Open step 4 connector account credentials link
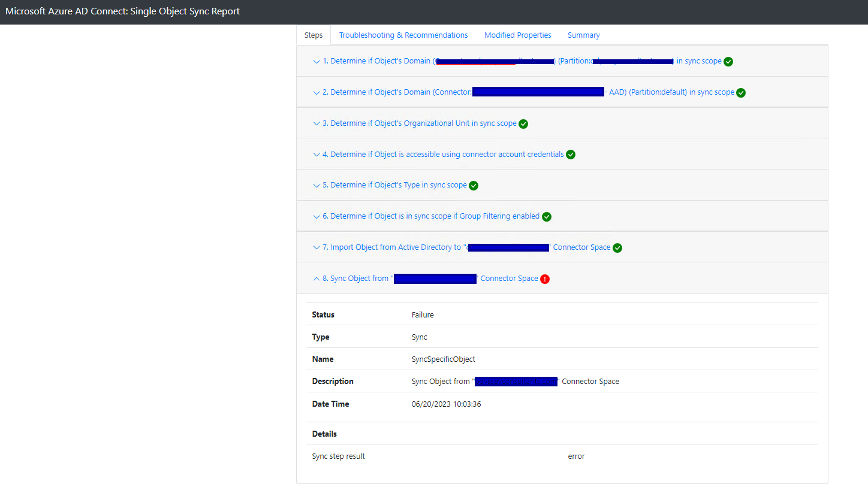 444,154
